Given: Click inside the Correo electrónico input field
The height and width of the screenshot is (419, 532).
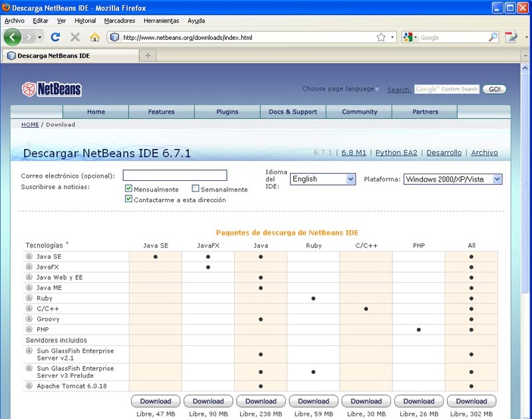Looking at the screenshot, I should [x=174, y=175].
